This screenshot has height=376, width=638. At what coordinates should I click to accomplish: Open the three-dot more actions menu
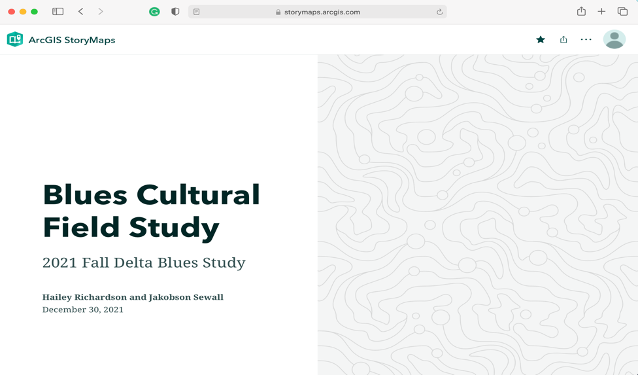coord(586,39)
